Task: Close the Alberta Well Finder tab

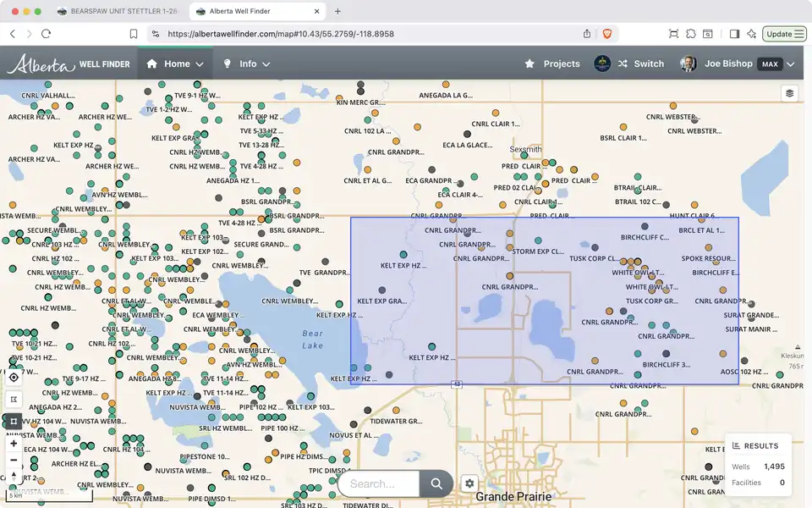Action: click(317, 11)
